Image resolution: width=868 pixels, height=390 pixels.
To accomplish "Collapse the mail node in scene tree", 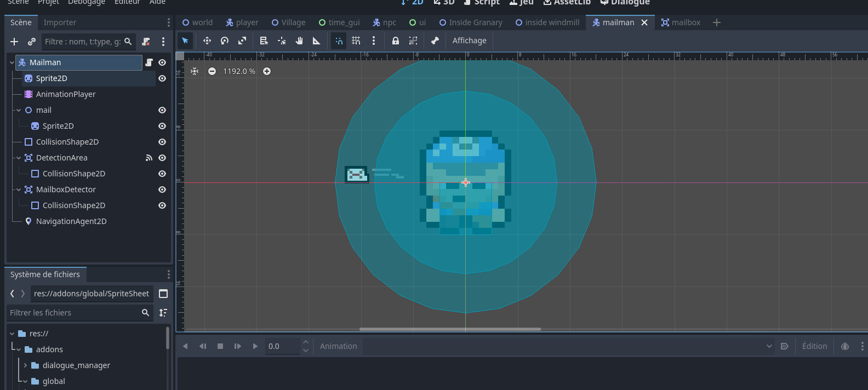I will click(19, 110).
